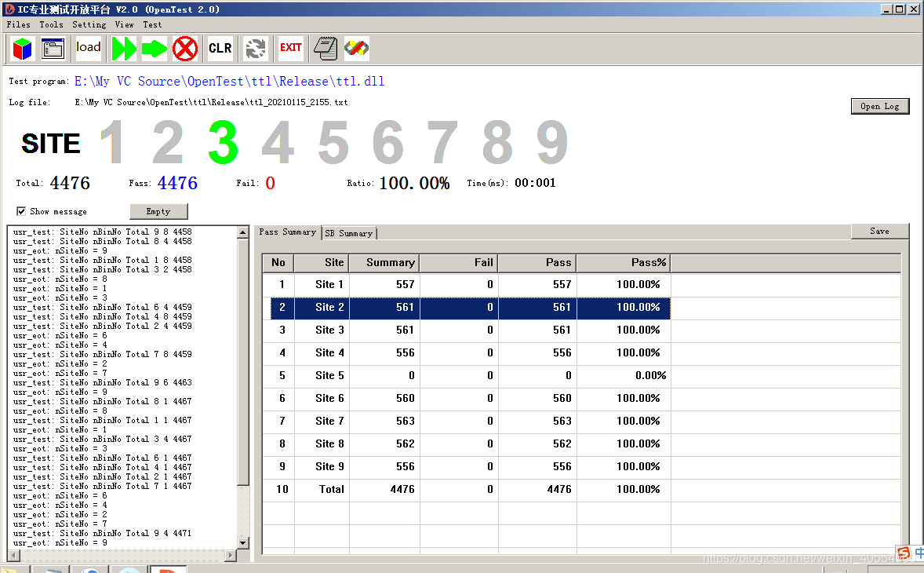Click the Open Log button

click(880, 106)
